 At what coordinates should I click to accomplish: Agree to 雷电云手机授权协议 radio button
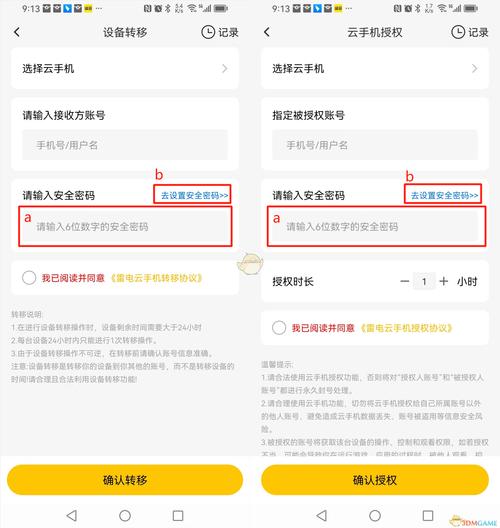[x=279, y=327]
